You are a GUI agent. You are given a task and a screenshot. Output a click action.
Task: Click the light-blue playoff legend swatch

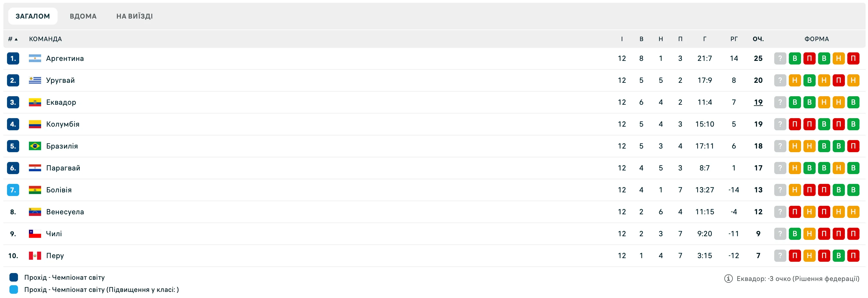14,289
